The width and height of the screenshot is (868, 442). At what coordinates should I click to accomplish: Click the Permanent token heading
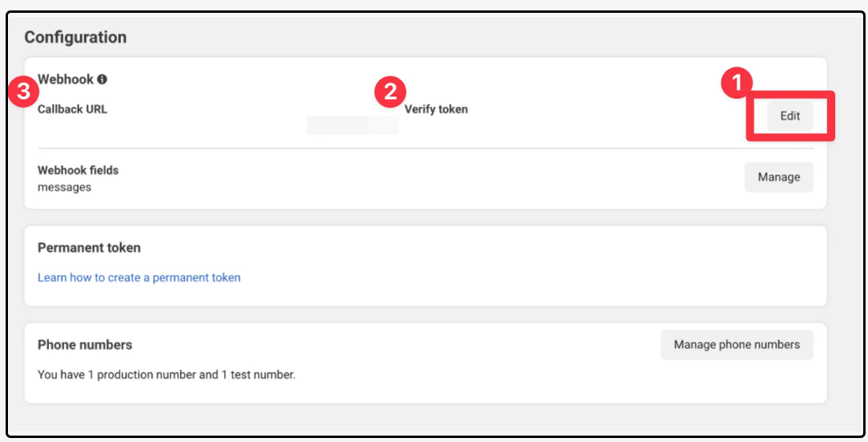[x=89, y=248]
